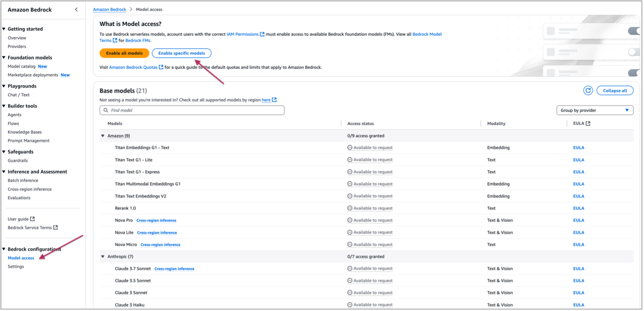This screenshot has height=311, width=644.
Task: Open Batch inference
Action: 23,181
